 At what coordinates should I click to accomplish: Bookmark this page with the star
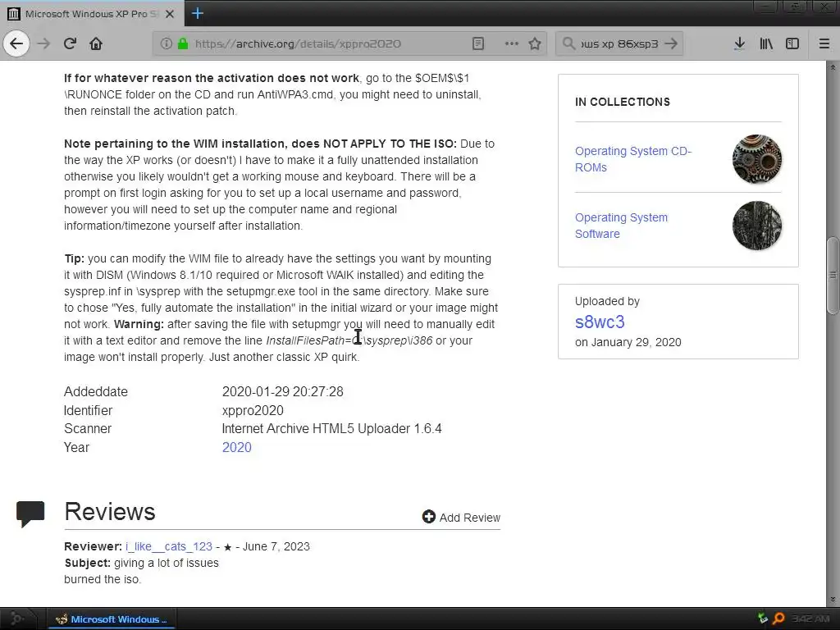pos(535,43)
